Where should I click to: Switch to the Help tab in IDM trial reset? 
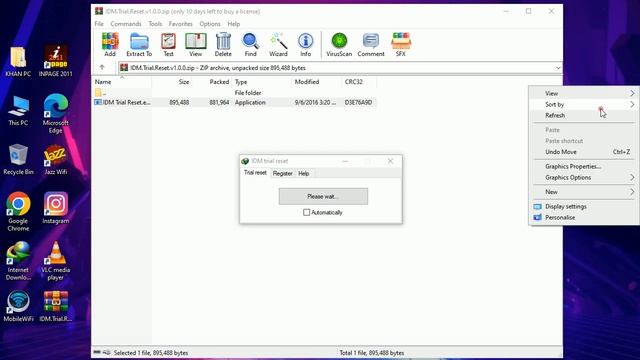click(x=304, y=173)
